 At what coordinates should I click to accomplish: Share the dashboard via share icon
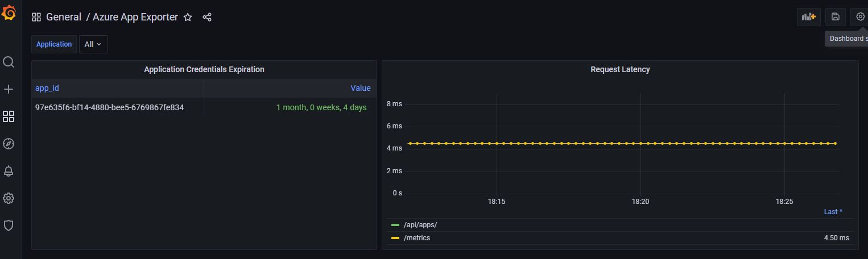207,17
